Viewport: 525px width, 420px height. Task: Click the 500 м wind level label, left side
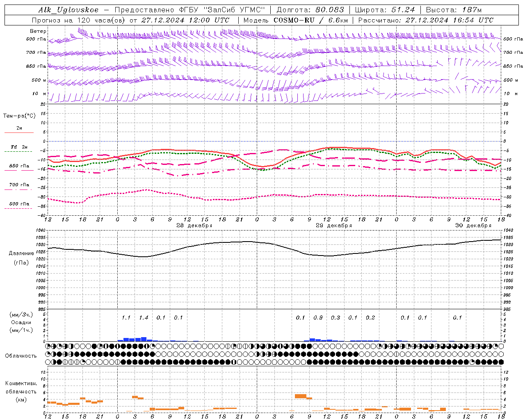[39, 80]
